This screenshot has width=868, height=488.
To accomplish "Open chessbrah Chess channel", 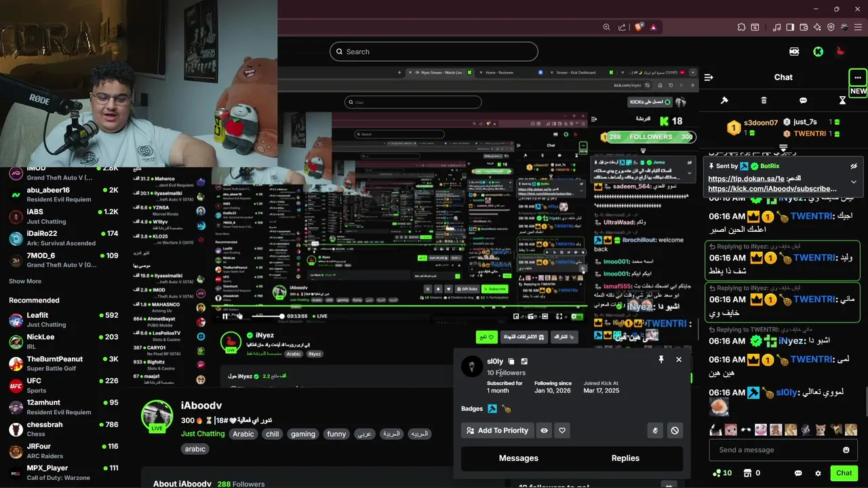I will point(64,429).
